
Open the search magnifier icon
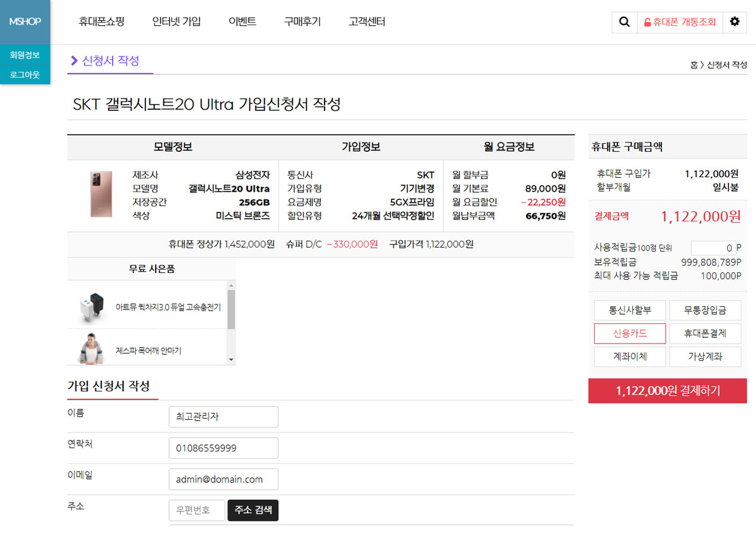tap(624, 22)
